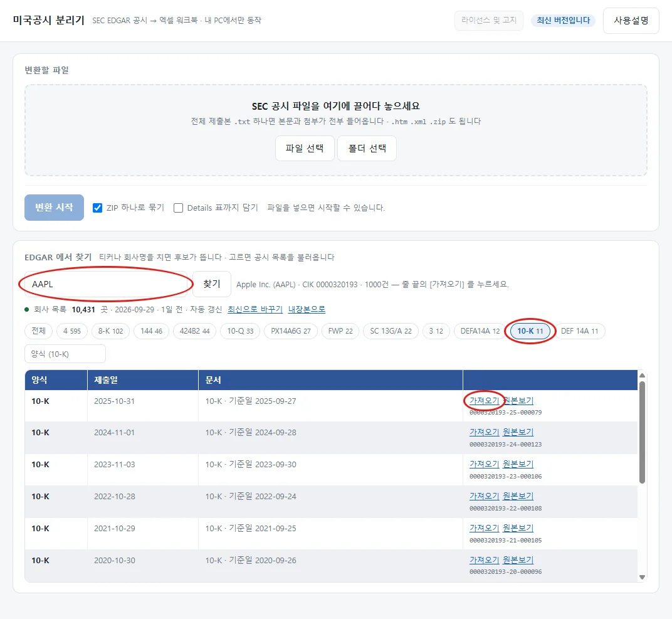Click the 제출일 column header
Screen dimensions: 672x619
(x=143, y=380)
